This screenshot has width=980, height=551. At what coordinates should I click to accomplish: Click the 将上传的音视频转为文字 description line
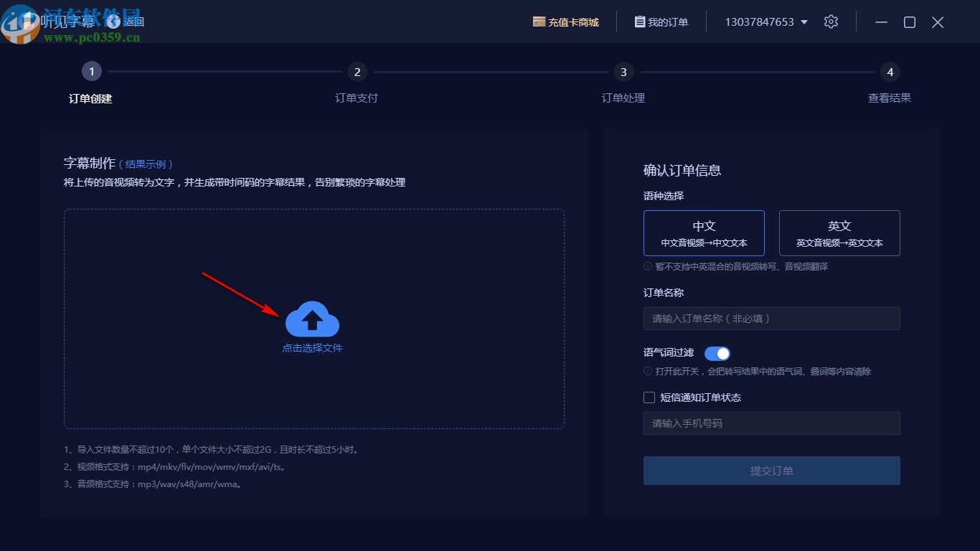(x=235, y=182)
